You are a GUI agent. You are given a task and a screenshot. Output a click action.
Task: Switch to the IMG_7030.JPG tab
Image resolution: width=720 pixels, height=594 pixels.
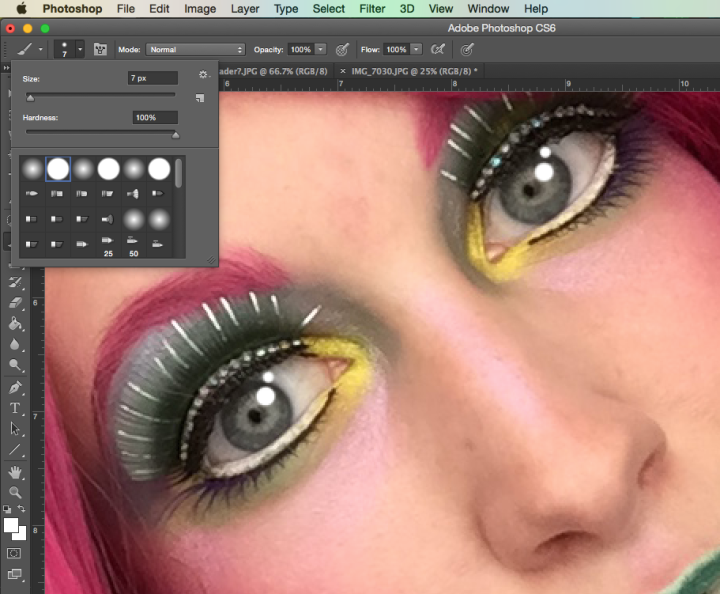415,71
